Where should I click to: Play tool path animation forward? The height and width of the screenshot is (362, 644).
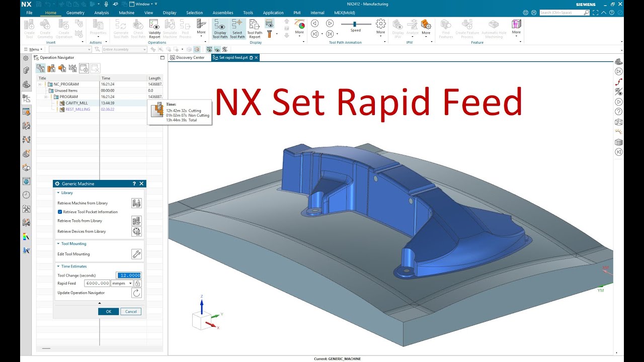pos(330,23)
